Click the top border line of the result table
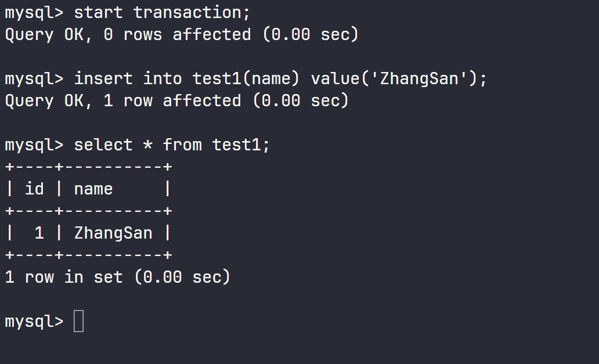Screen dimensions: 599x364 pos(88,167)
